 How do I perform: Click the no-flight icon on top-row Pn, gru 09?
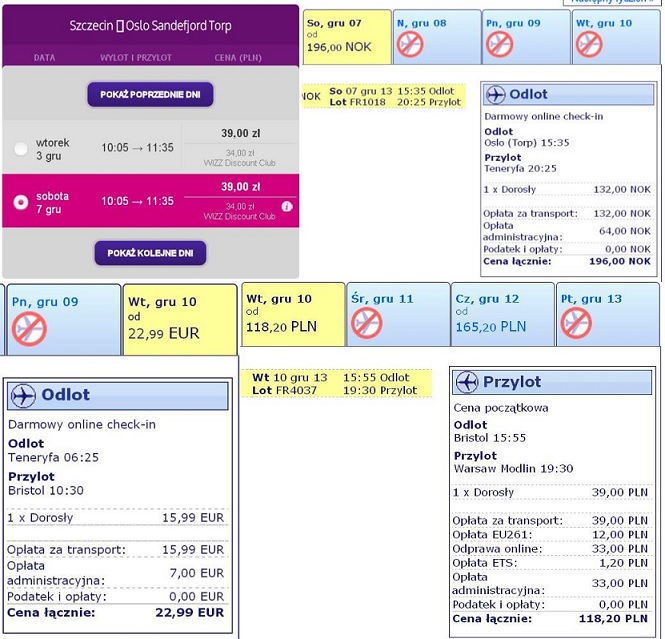pos(500,44)
